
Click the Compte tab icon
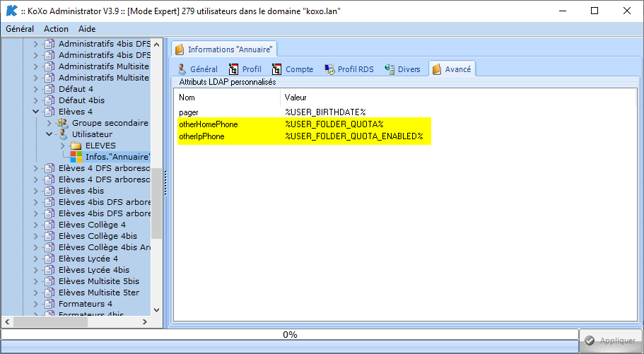coord(277,69)
